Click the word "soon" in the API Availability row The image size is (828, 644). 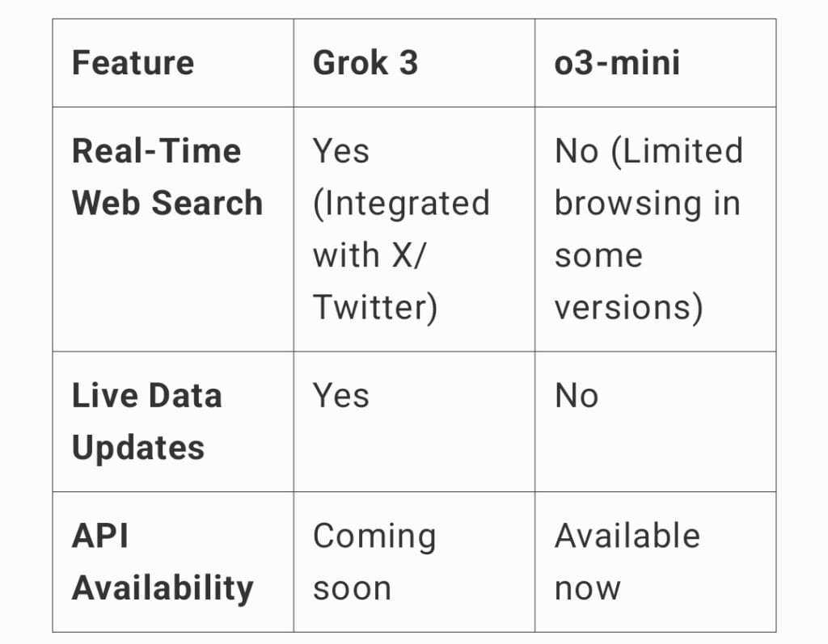coord(352,587)
